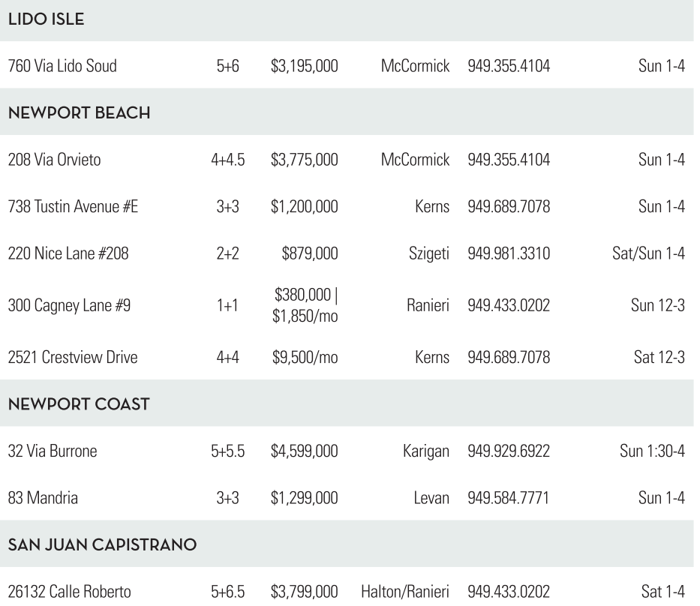700x606 pixels.
Task: Click the $380,000 | $1,850/mo price
Action: coord(306,305)
